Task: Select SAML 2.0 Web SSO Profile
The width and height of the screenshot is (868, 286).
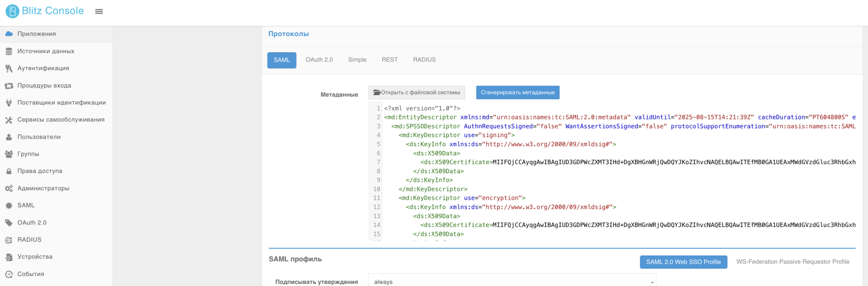Action: [x=683, y=262]
